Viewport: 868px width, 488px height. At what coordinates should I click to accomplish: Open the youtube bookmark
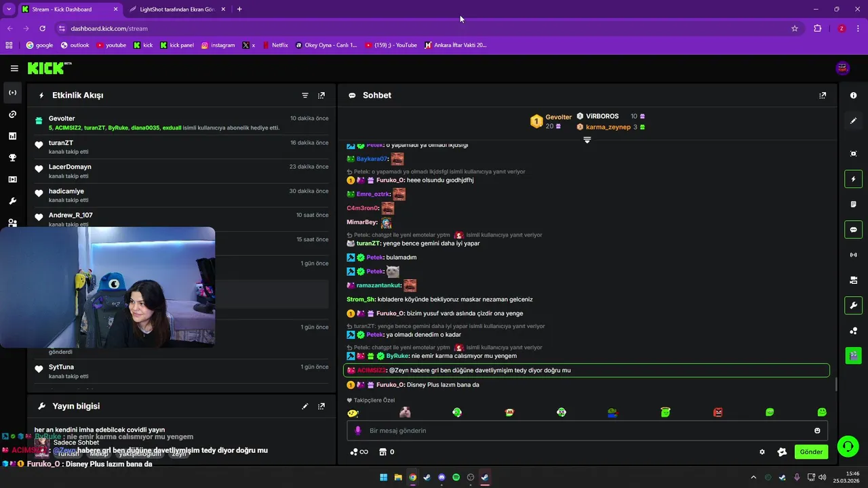[x=111, y=45]
